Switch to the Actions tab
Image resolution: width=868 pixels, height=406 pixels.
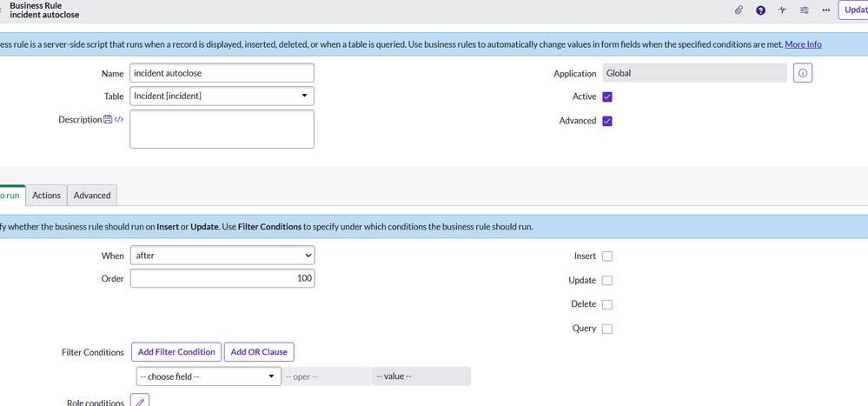coord(46,196)
